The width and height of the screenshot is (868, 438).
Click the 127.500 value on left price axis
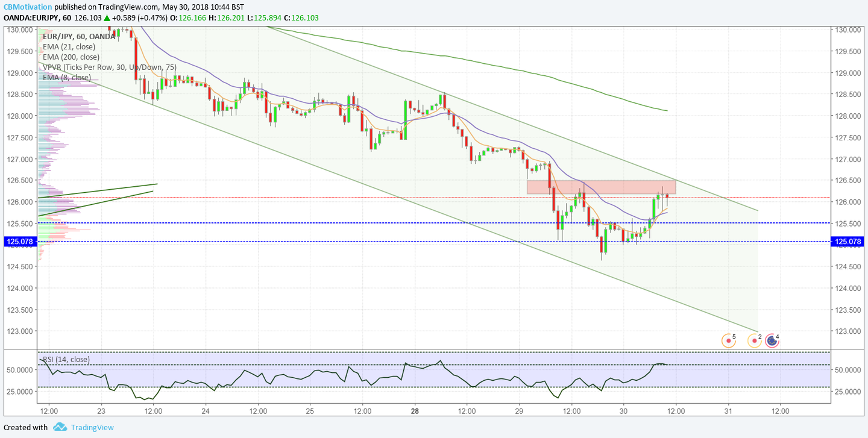20,137
